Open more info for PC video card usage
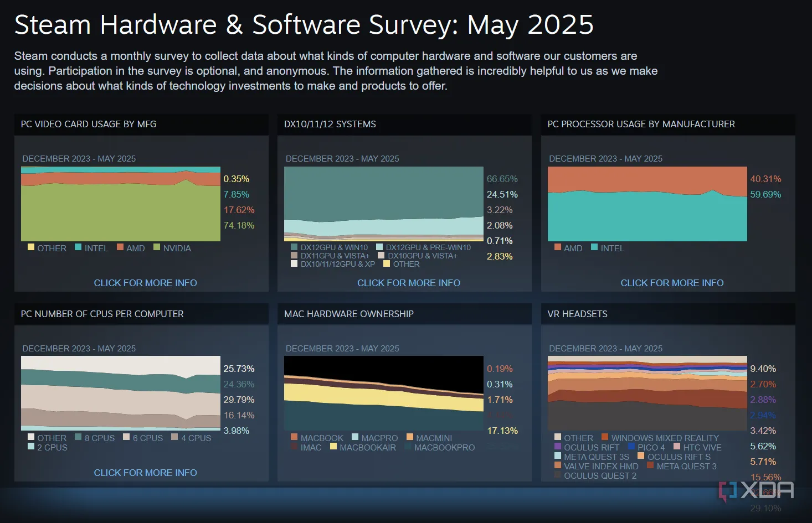This screenshot has width=812, height=523. [x=145, y=283]
